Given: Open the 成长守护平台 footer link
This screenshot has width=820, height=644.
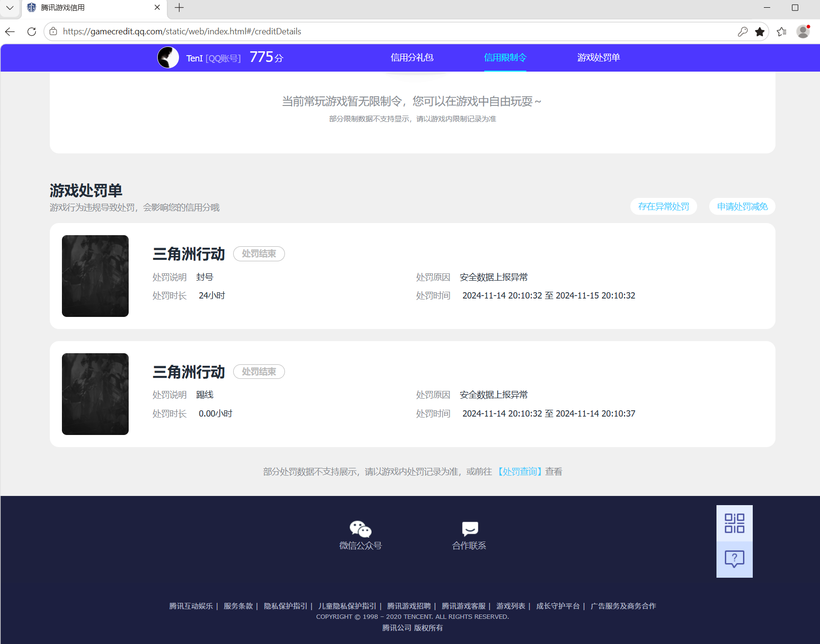Looking at the screenshot, I should 558,606.
